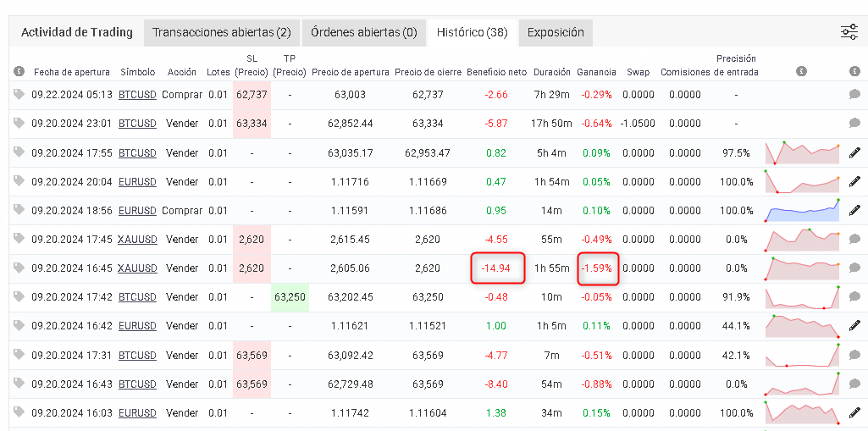The image size is (868, 431).
Task: Click the tag icon for the 09.20.2024 23:01 trade
Action: [x=19, y=124]
